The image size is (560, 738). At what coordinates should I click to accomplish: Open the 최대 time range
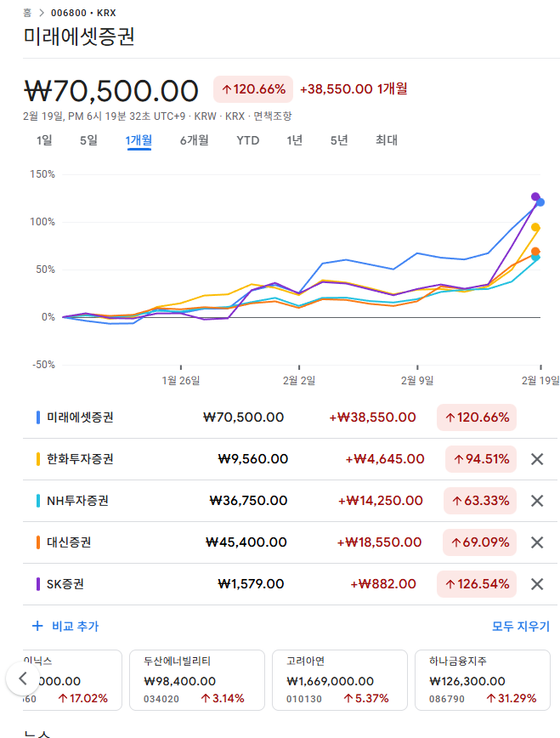tap(387, 140)
